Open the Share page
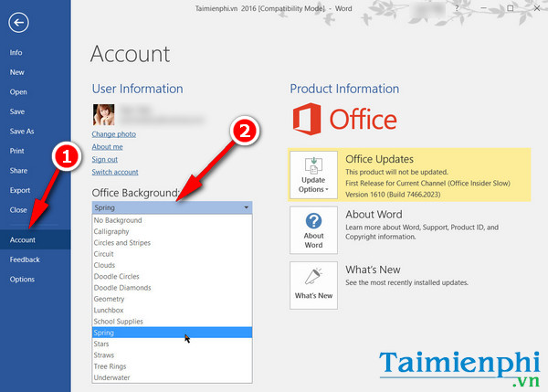The width and height of the screenshot is (548, 392). point(36,171)
